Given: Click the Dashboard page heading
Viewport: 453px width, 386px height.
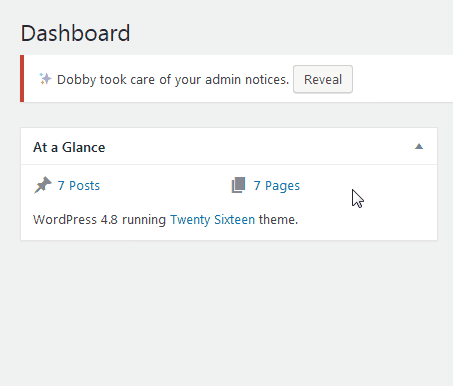Looking at the screenshot, I should (75, 33).
